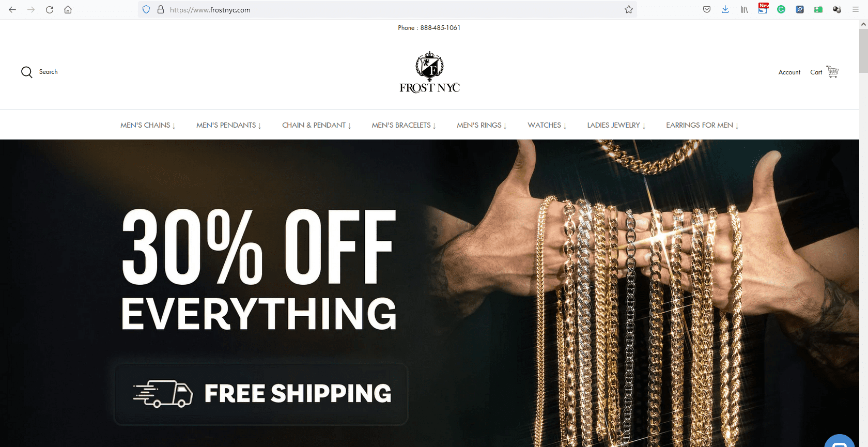Click the Cart text link
This screenshot has width=868, height=447.
coord(816,72)
